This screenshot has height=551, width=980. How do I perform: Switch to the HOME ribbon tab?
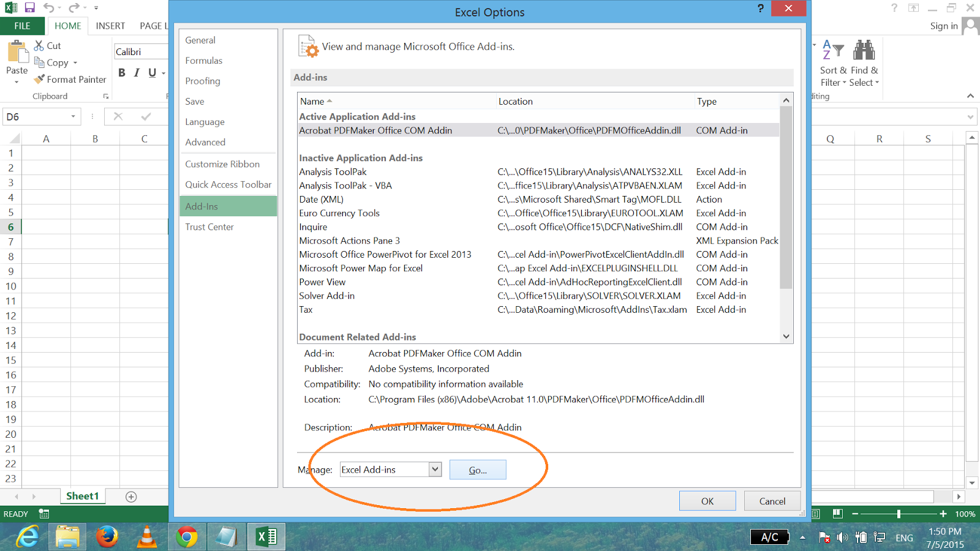point(67,26)
